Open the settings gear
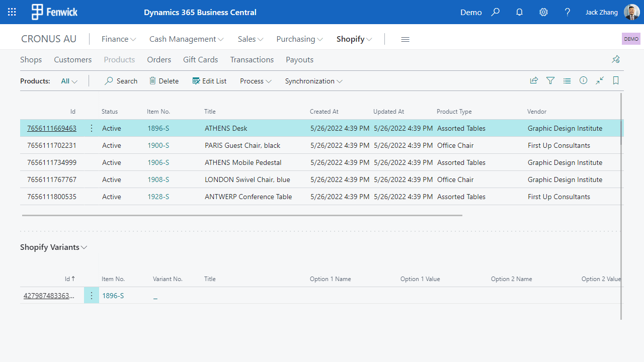This screenshot has height=362, width=644. click(544, 12)
